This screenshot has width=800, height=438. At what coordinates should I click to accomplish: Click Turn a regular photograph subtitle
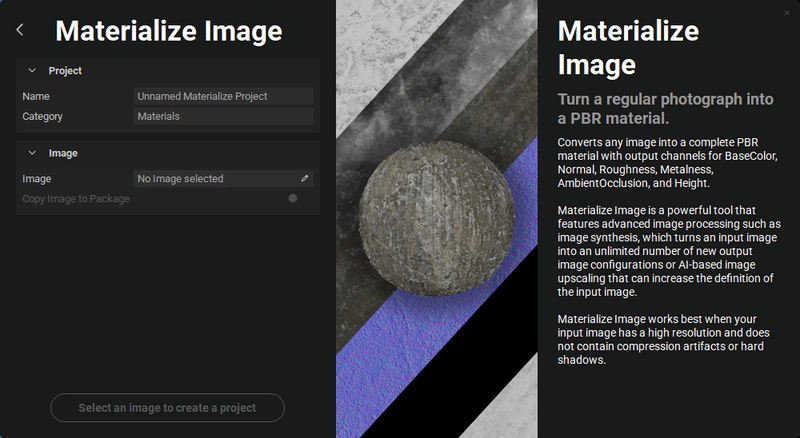click(665, 108)
